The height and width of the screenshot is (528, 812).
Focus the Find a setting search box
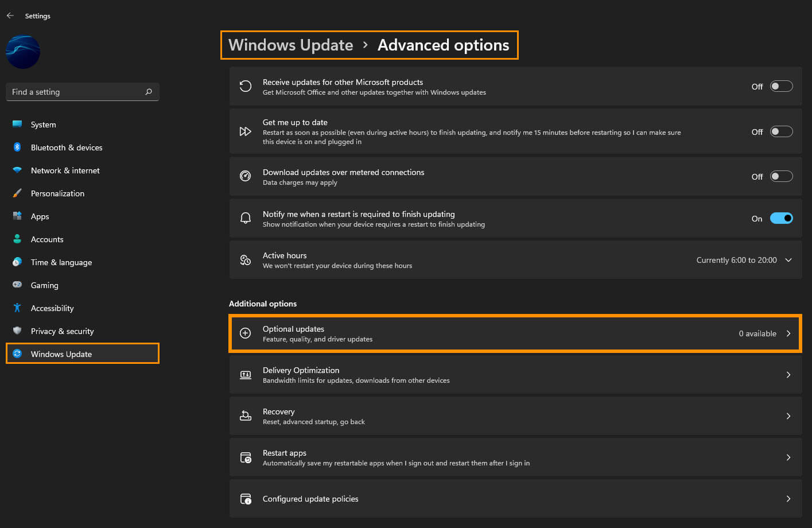[x=83, y=92]
